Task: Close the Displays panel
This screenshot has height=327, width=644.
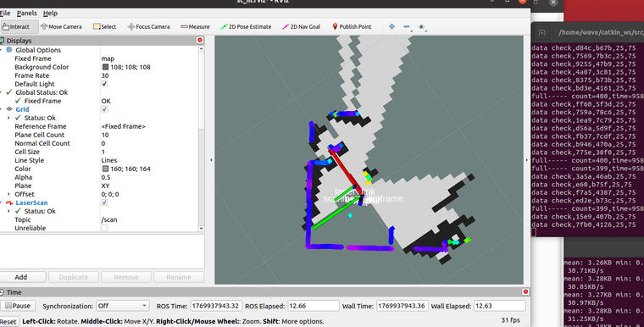Action: pyautogui.click(x=200, y=40)
